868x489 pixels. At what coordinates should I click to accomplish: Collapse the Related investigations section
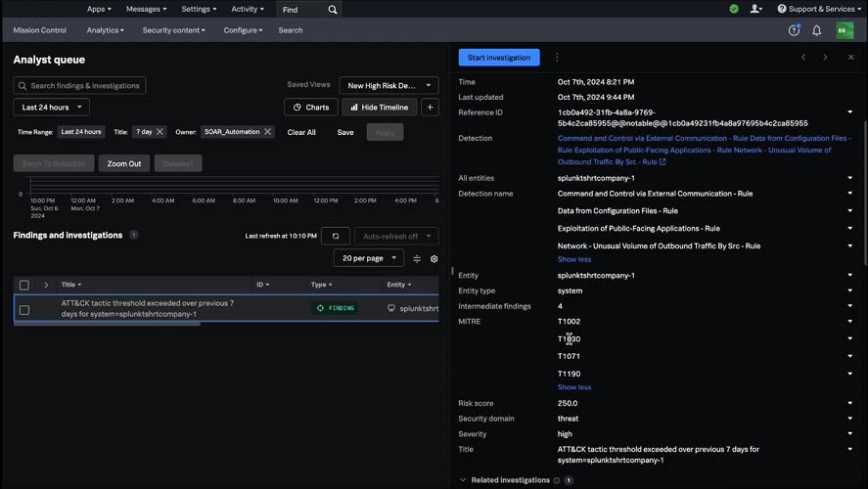(x=463, y=480)
